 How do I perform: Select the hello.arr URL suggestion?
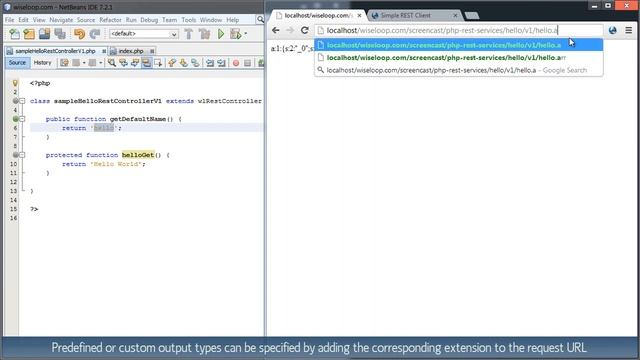coord(458,58)
